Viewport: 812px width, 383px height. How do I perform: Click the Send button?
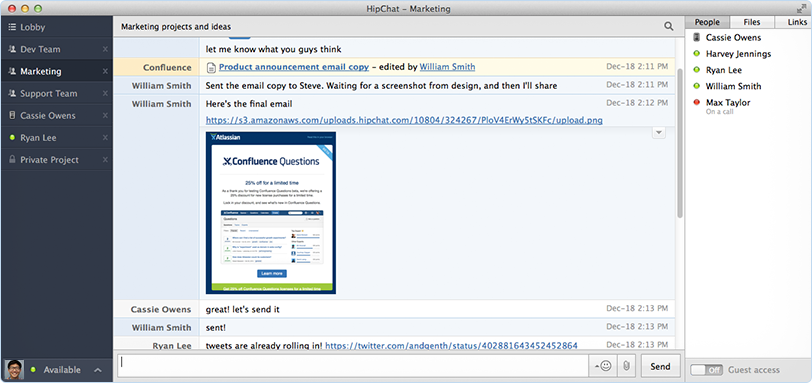click(660, 366)
